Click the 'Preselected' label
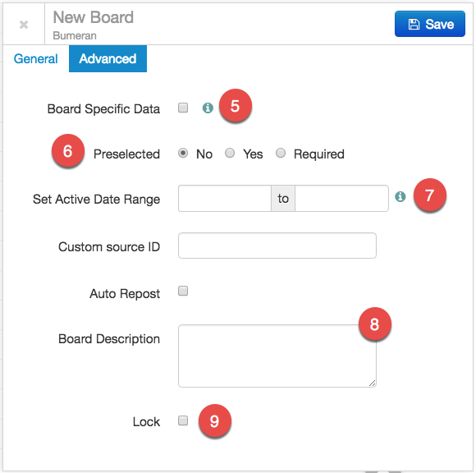Screen dimensions: 476x473 point(126,154)
